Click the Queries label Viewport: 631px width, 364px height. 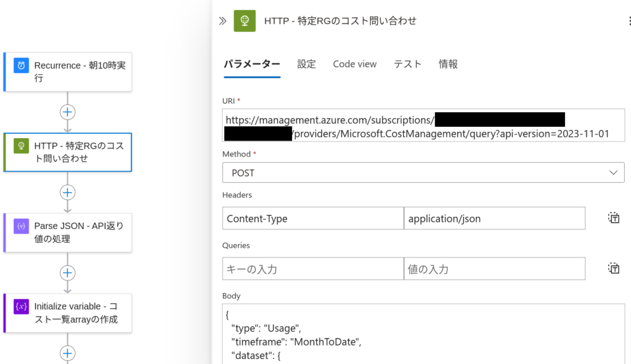236,245
